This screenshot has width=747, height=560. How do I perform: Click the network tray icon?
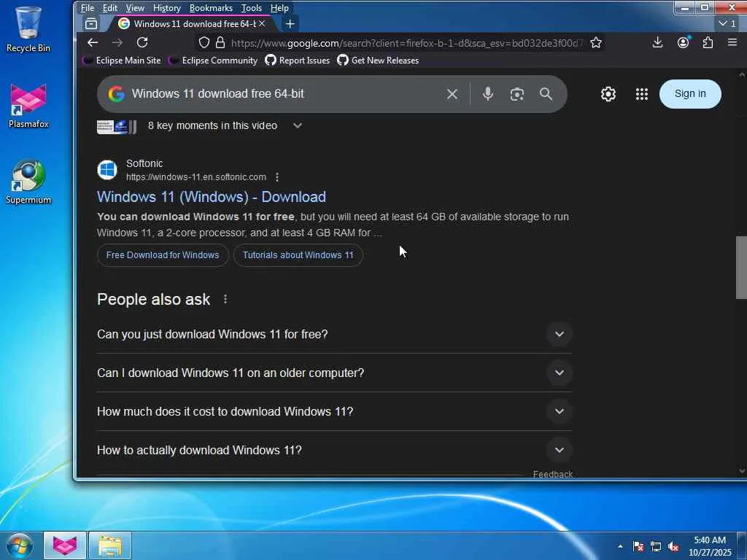[x=656, y=546]
